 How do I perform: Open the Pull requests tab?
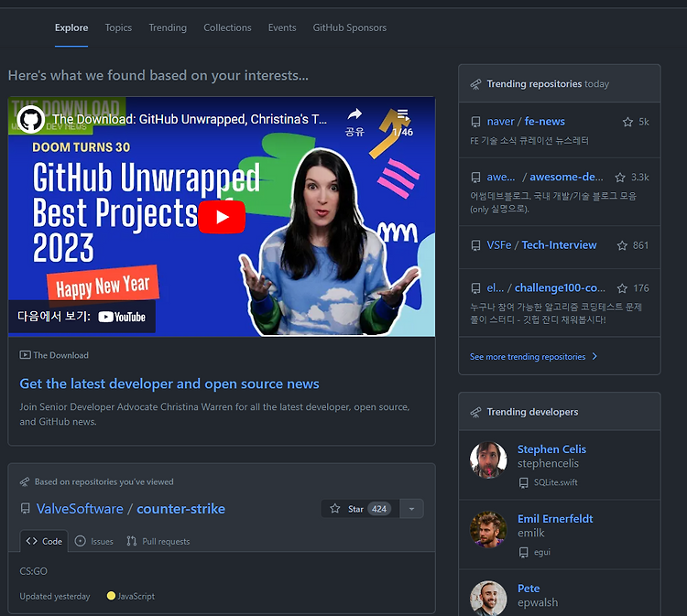coord(158,541)
